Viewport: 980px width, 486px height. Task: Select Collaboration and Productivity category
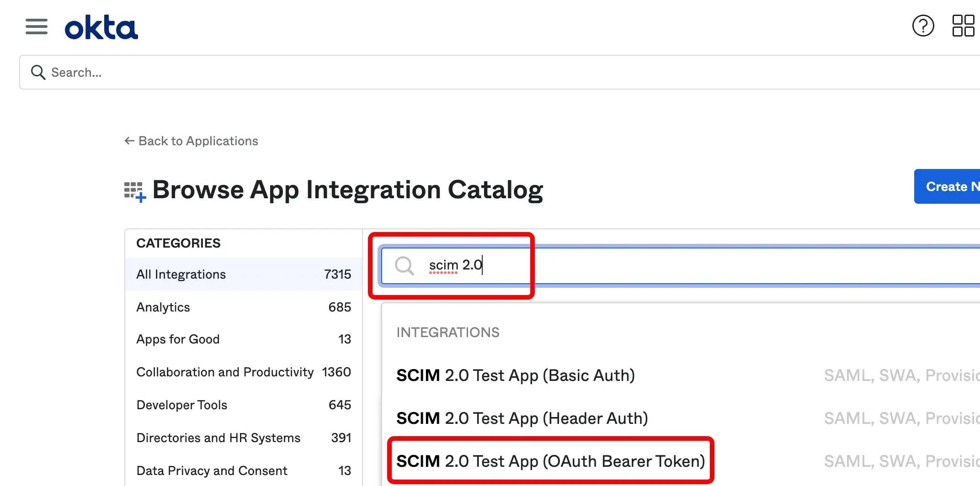coord(244,372)
